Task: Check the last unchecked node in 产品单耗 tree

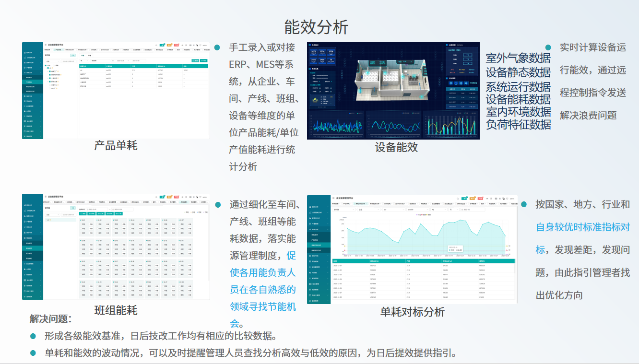Action: click(x=49, y=89)
